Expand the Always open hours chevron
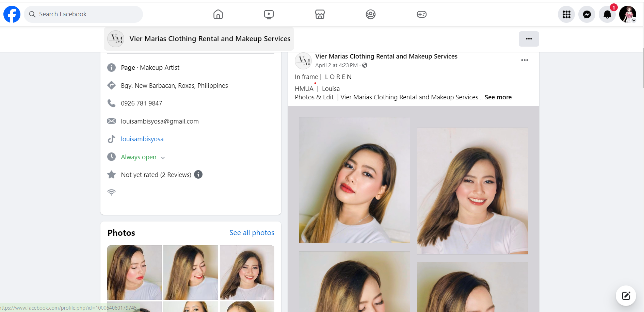This screenshot has height=312, width=644. click(x=163, y=158)
